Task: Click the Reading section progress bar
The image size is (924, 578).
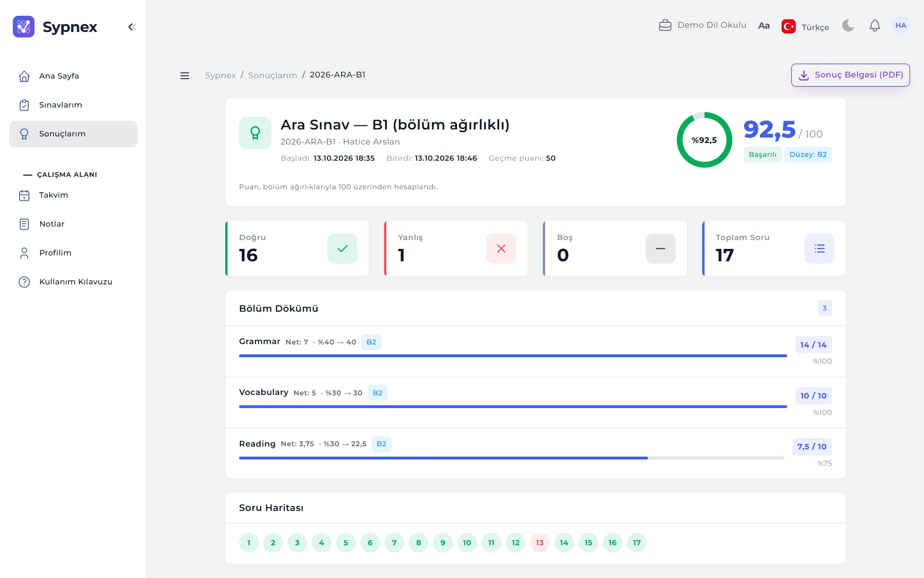Action: (x=511, y=458)
